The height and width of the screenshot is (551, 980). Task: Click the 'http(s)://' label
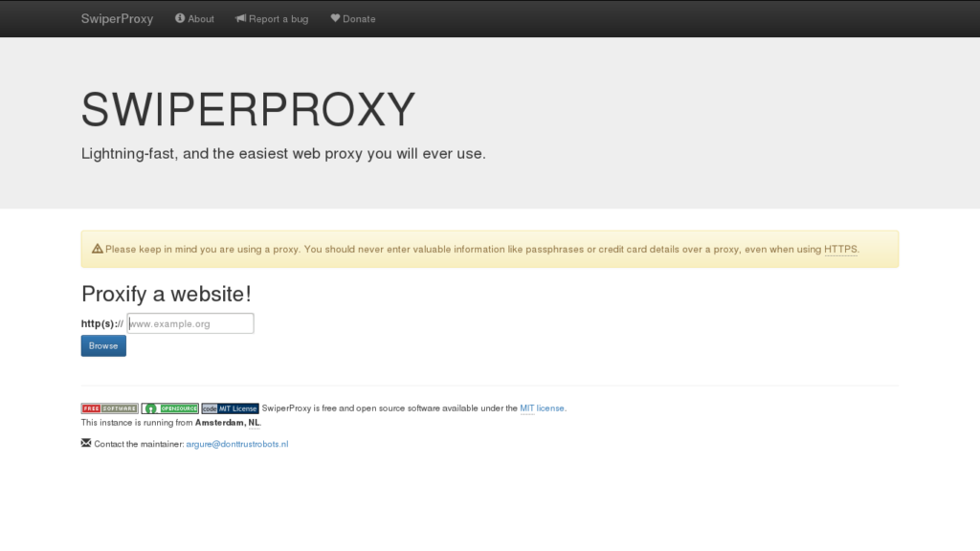[x=102, y=323]
